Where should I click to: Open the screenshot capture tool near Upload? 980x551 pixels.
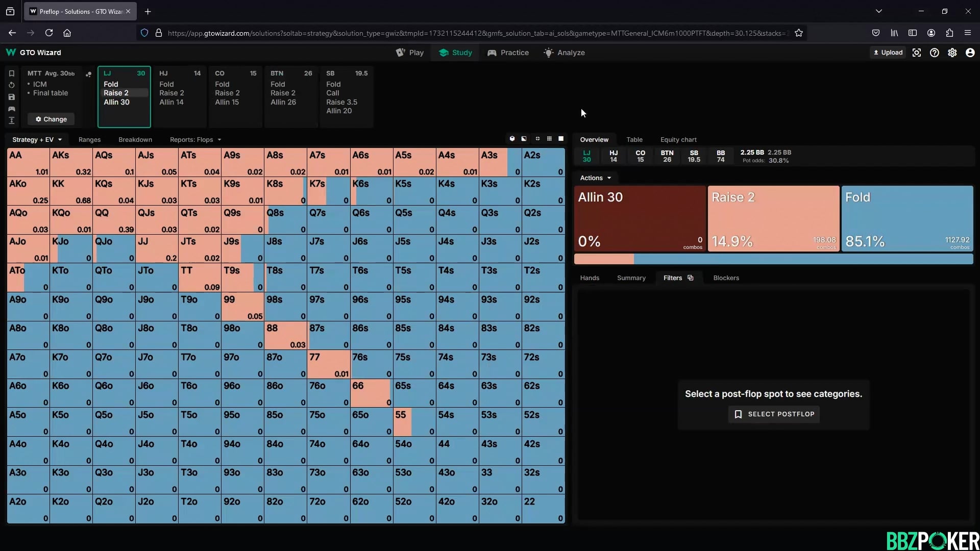tap(917, 53)
